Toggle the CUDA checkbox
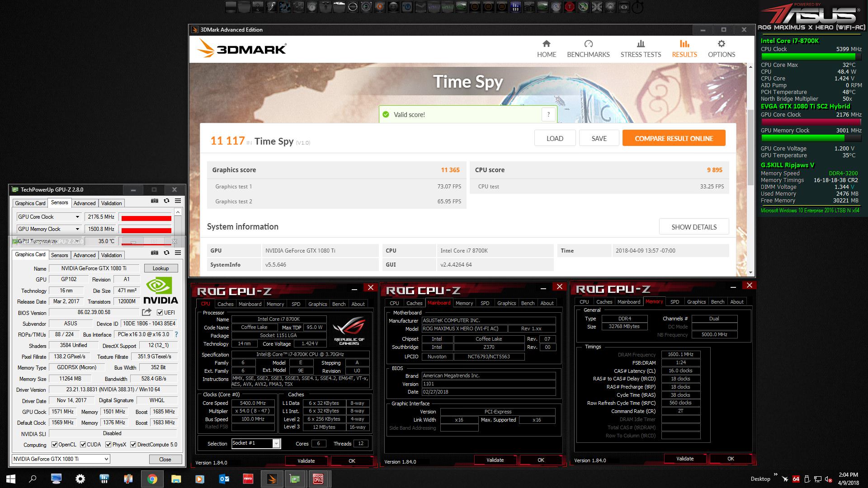This screenshot has height=488, width=868. [83, 445]
